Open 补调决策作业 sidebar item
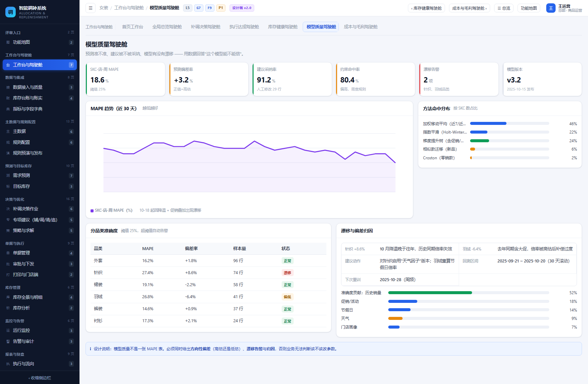This screenshot has width=588, height=384. coord(40,209)
